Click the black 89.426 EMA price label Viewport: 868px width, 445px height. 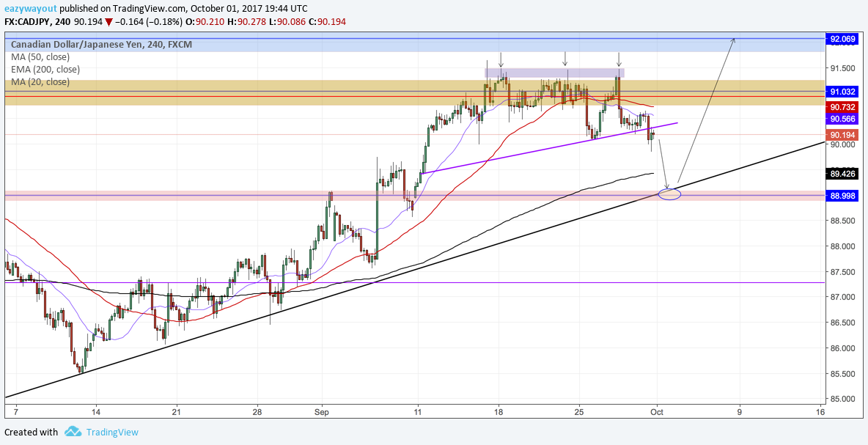(x=842, y=174)
